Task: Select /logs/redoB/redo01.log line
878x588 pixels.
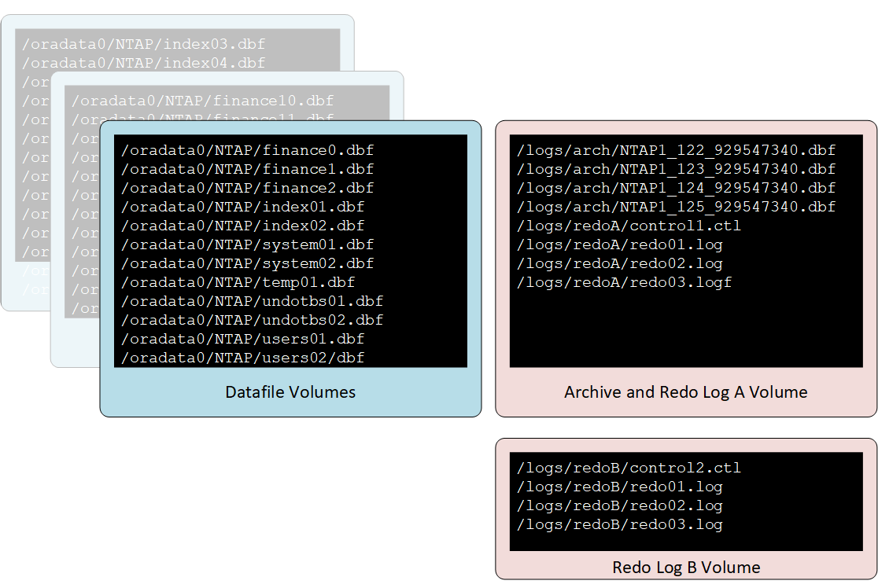Action: tap(619, 487)
